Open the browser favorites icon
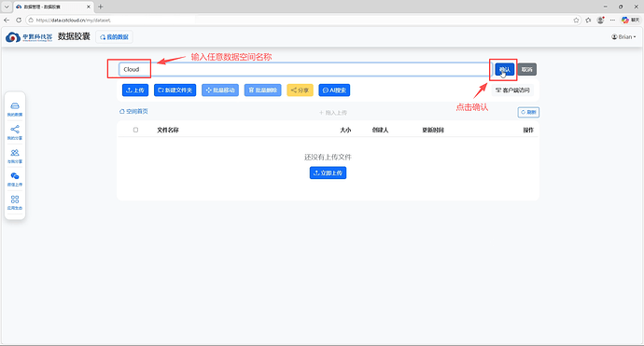The image size is (644, 346). (x=589, y=21)
